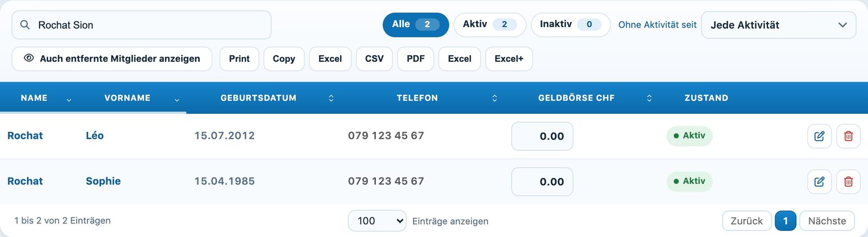This screenshot has width=868, height=237.
Task: Click the Nächste pagination button
Action: coord(827,221)
